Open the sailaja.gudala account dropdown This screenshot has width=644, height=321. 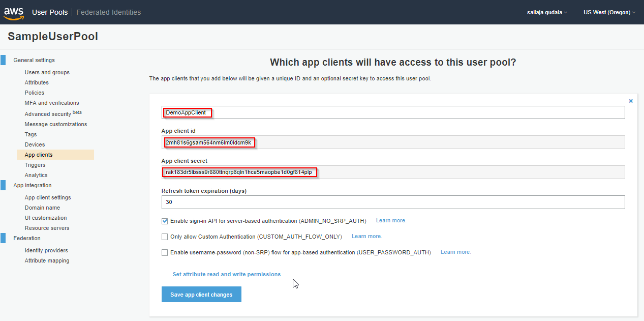click(547, 12)
